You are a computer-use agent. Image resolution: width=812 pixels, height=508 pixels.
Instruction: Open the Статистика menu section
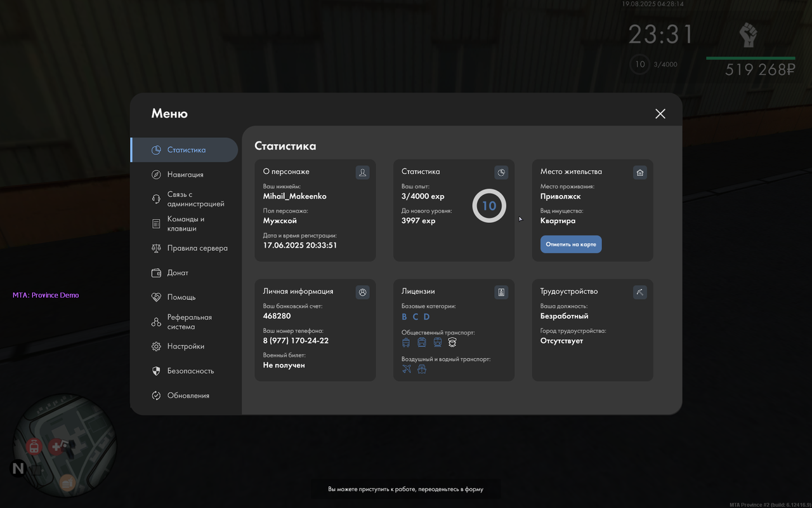pyautogui.click(x=184, y=150)
